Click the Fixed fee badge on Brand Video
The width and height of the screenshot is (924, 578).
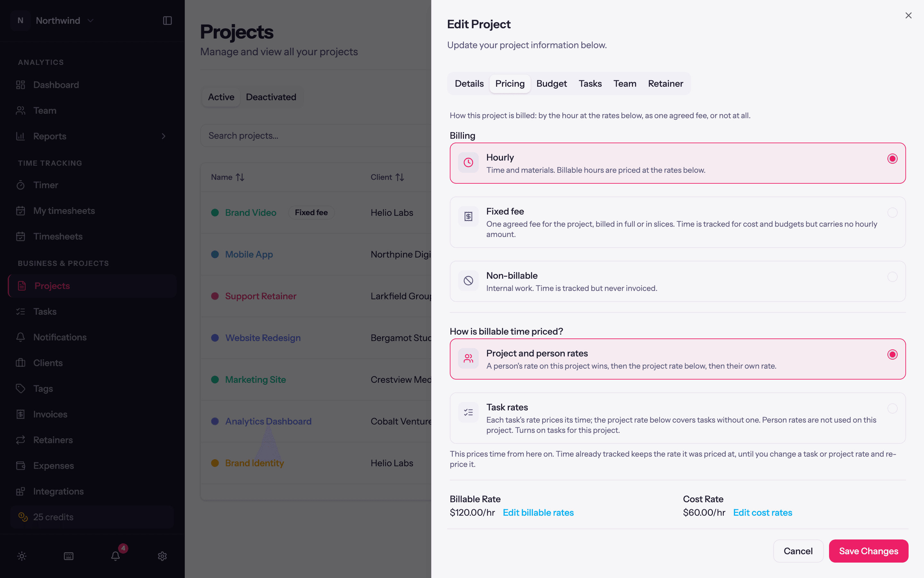[311, 213]
